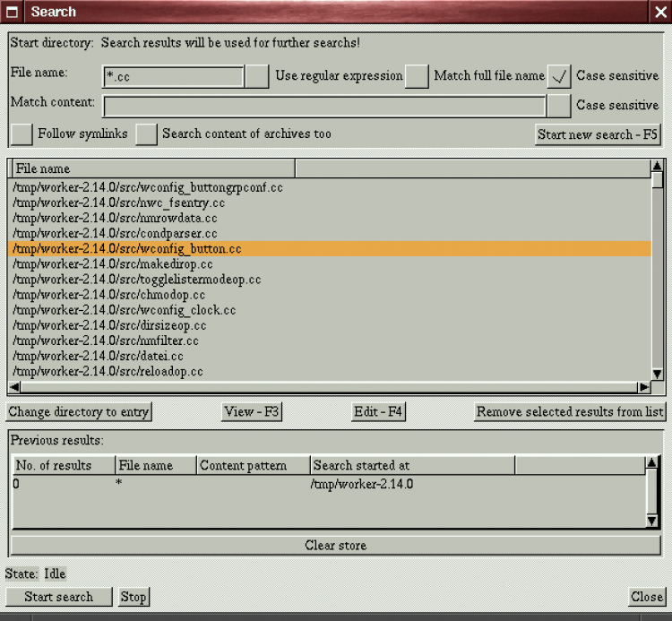Click the File name input with *.cc
The image size is (672, 621).
173,77
